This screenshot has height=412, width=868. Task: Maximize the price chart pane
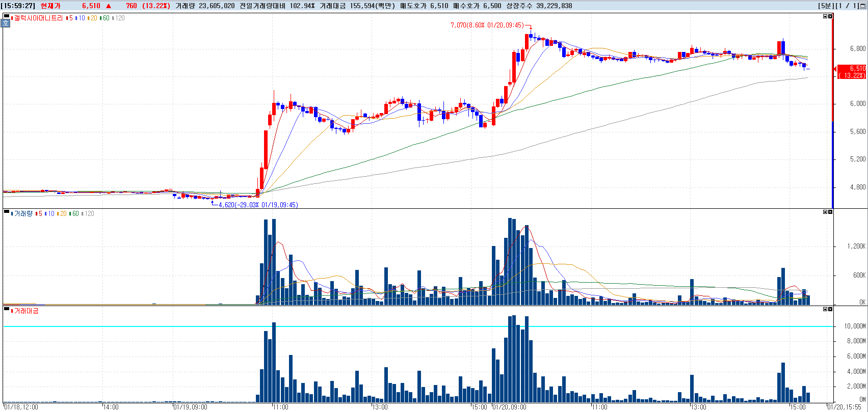point(825,16)
